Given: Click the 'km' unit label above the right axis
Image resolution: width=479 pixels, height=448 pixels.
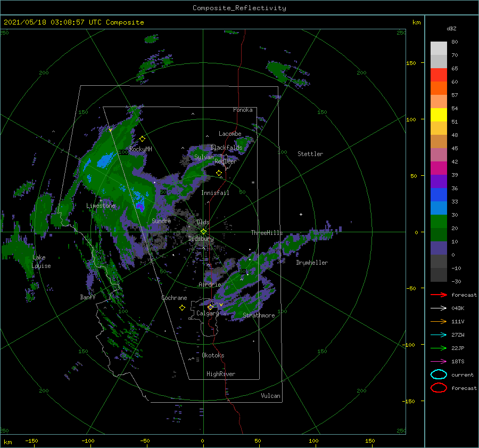Looking at the screenshot, I should [x=416, y=22].
